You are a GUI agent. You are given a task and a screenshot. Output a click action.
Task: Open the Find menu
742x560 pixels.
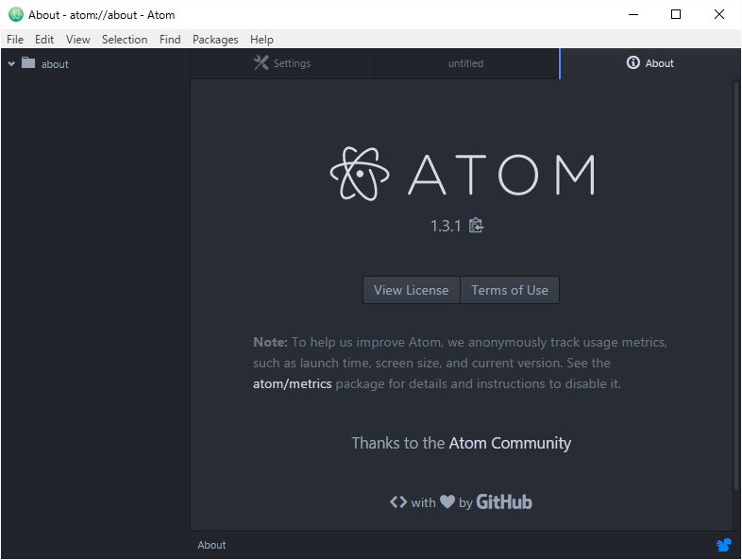click(x=170, y=40)
